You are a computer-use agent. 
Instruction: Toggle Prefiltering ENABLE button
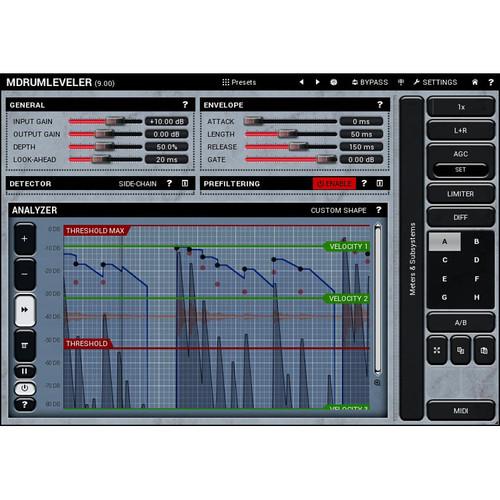tap(334, 183)
